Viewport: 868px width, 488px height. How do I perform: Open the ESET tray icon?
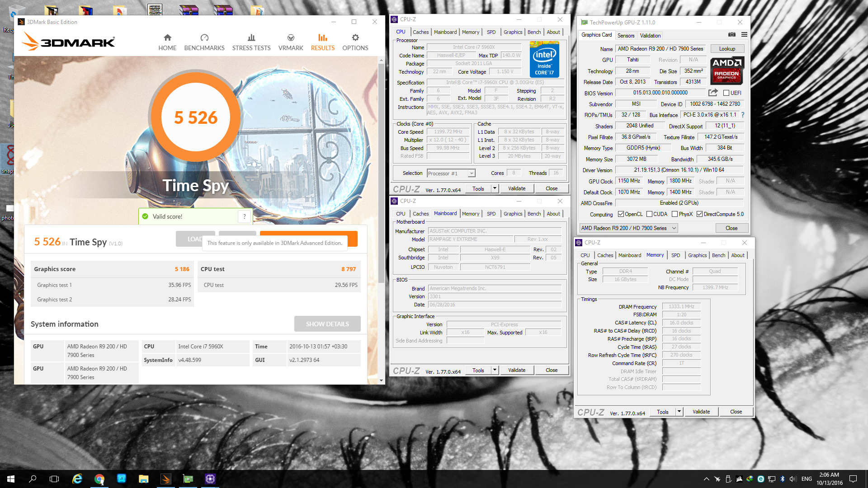[x=761, y=479]
